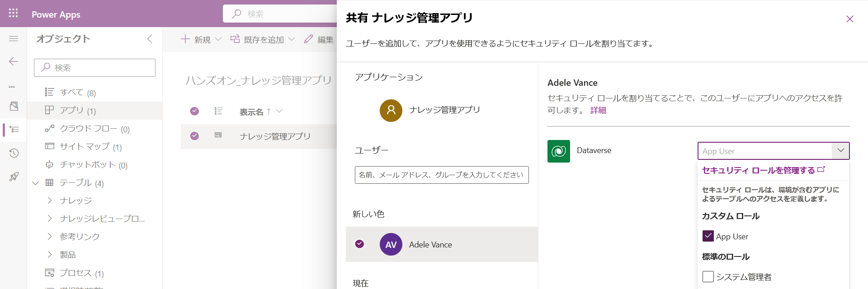Screen dimensions: 868x289
Task: Collapse the テーブル (4) tree node
Action: point(36,183)
